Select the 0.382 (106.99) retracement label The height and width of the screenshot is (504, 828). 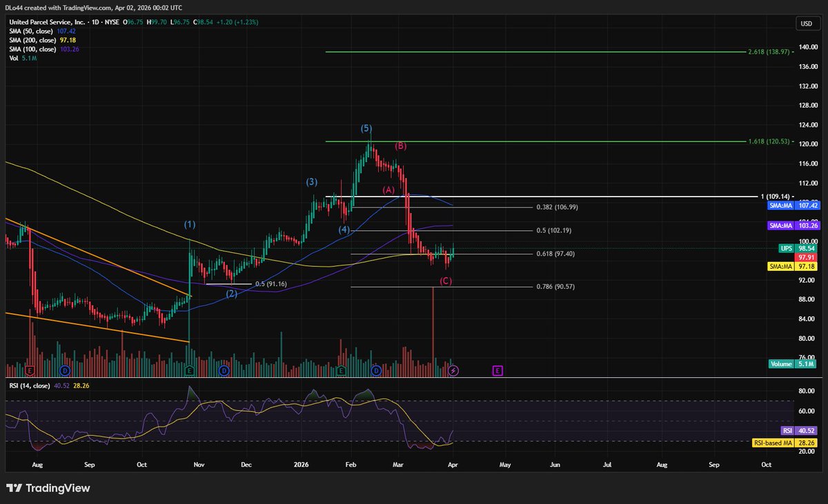pos(557,207)
